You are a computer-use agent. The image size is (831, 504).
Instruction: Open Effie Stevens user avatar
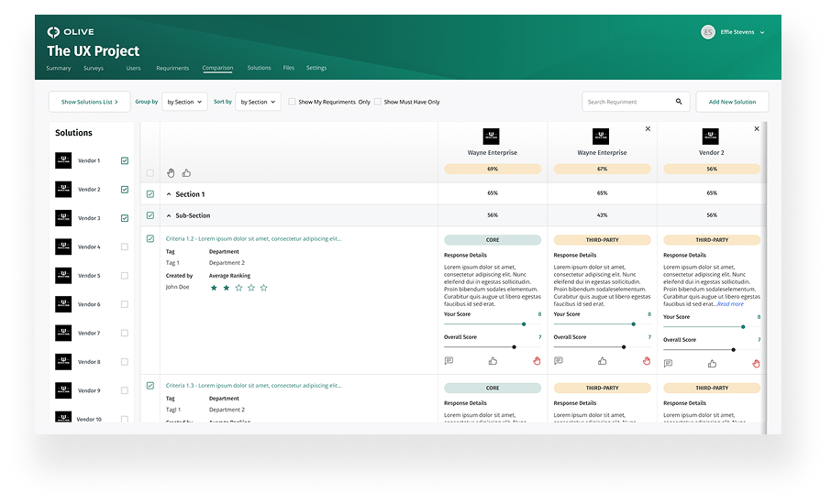tap(707, 32)
